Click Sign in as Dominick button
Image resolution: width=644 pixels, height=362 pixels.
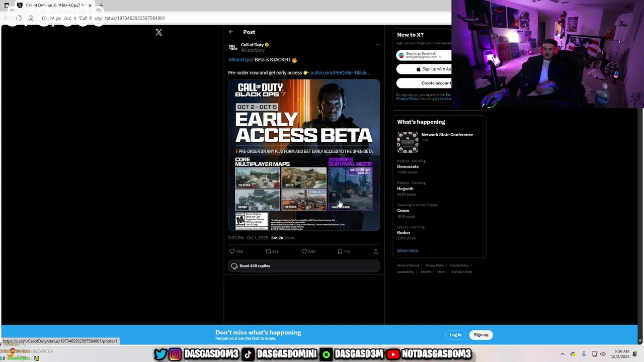[424, 55]
